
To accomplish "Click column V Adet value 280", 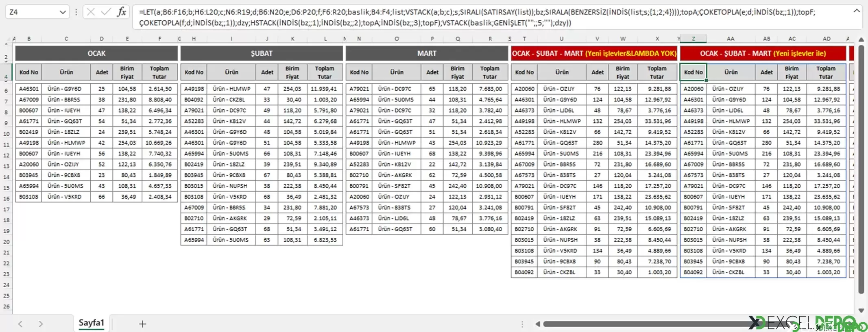I will [597, 143].
